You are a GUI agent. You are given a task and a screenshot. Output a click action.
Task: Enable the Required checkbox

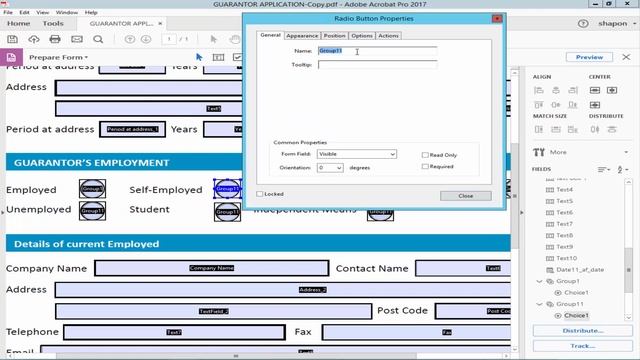click(425, 166)
